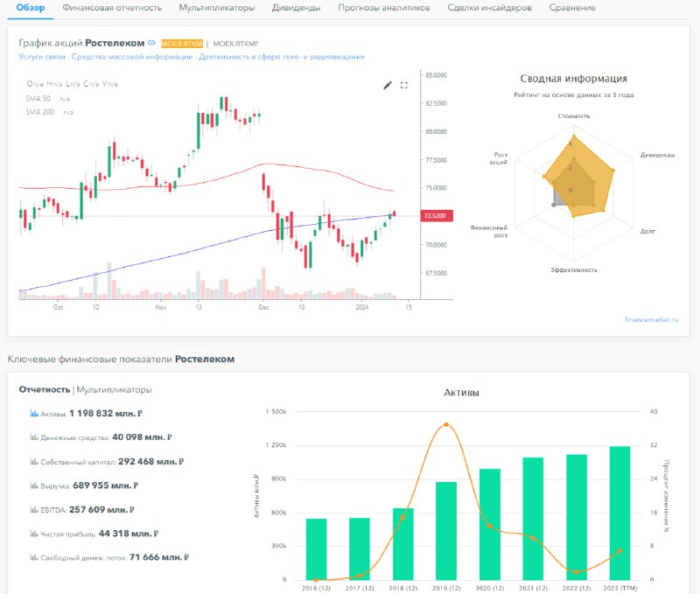
Task: Select the MOEX:RTKM ticker
Action: coord(182,43)
